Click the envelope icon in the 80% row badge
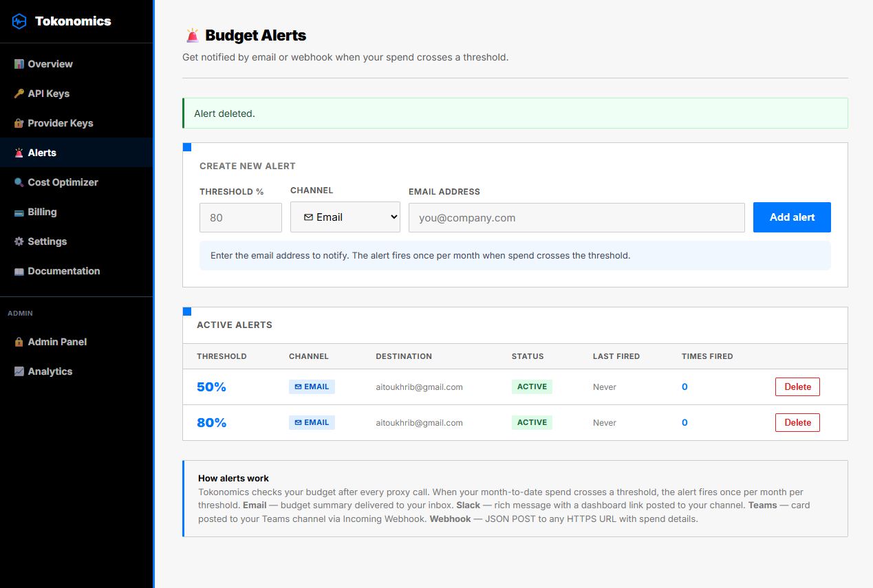This screenshot has height=588, width=873. tap(299, 422)
